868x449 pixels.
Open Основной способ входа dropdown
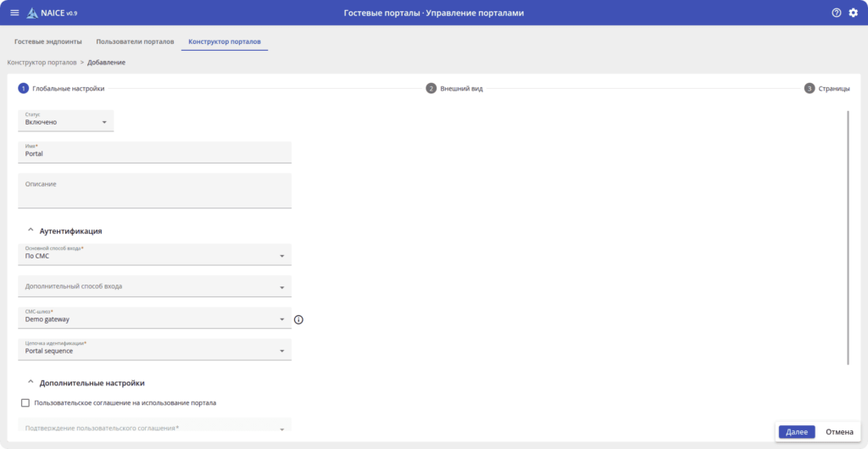(x=154, y=254)
